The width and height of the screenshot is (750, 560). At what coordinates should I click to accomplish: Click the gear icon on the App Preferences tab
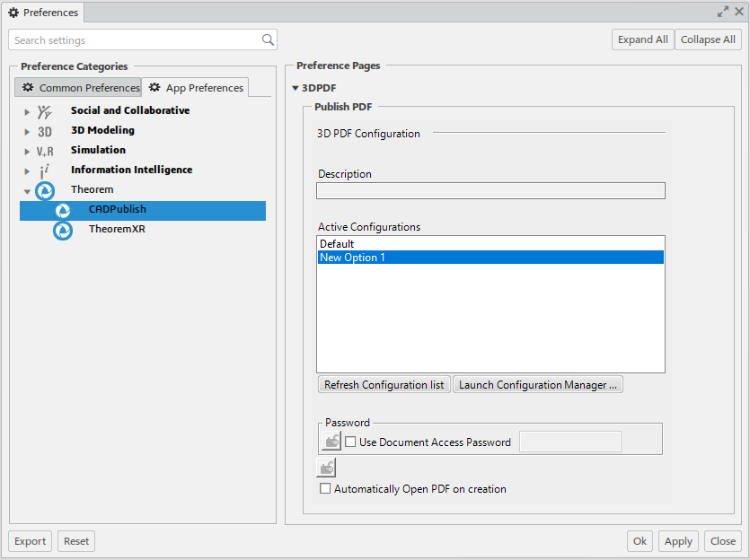154,87
